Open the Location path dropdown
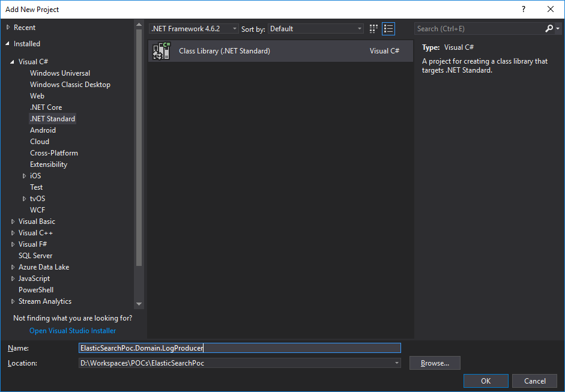The width and height of the screenshot is (565, 392). (396, 363)
